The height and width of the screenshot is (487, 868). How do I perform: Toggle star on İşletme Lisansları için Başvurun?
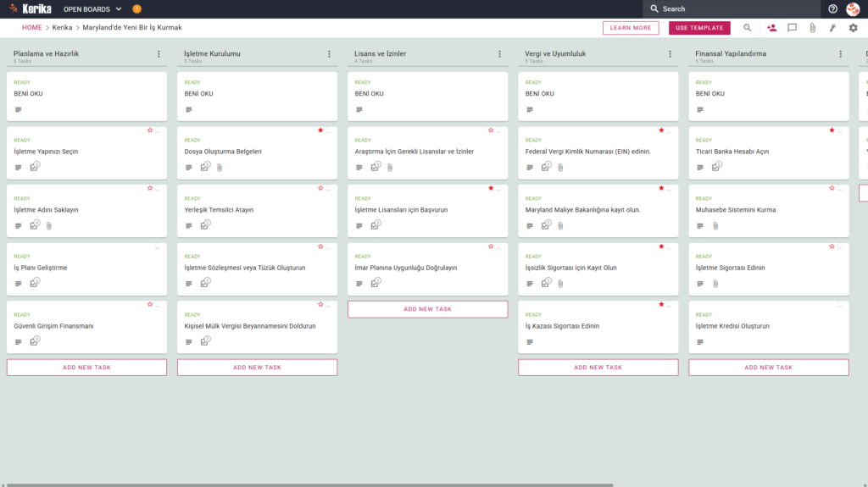pos(491,189)
